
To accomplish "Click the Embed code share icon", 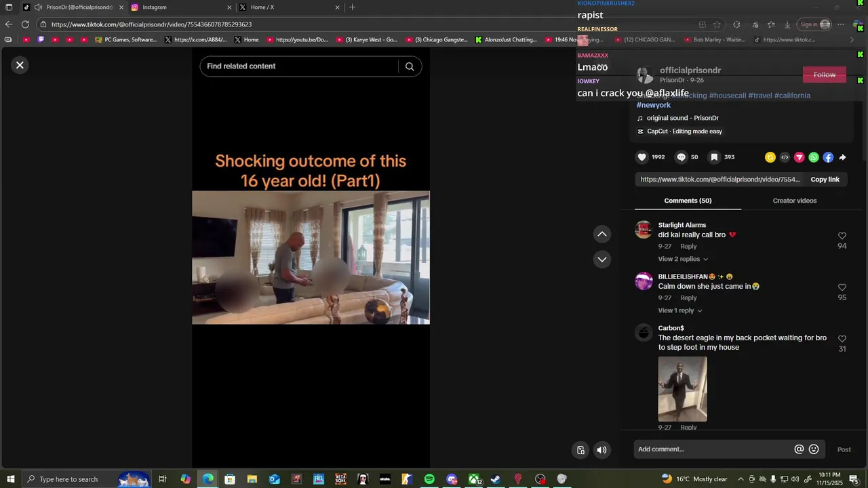I will point(785,157).
